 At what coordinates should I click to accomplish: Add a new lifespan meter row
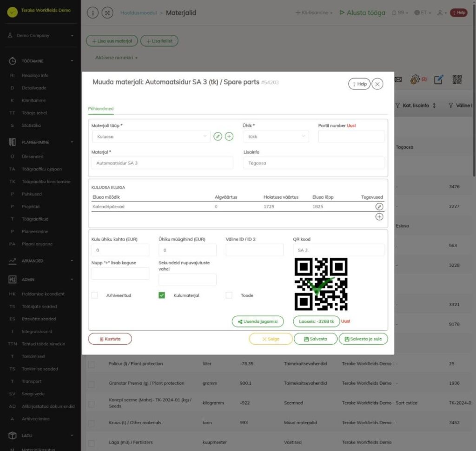pyautogui.click(x=379, y=217)
